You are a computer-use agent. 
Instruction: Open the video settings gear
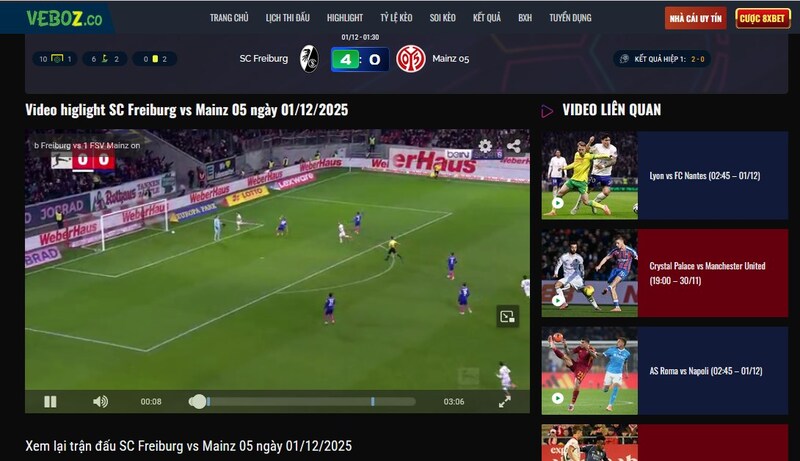tap(485, 145)
